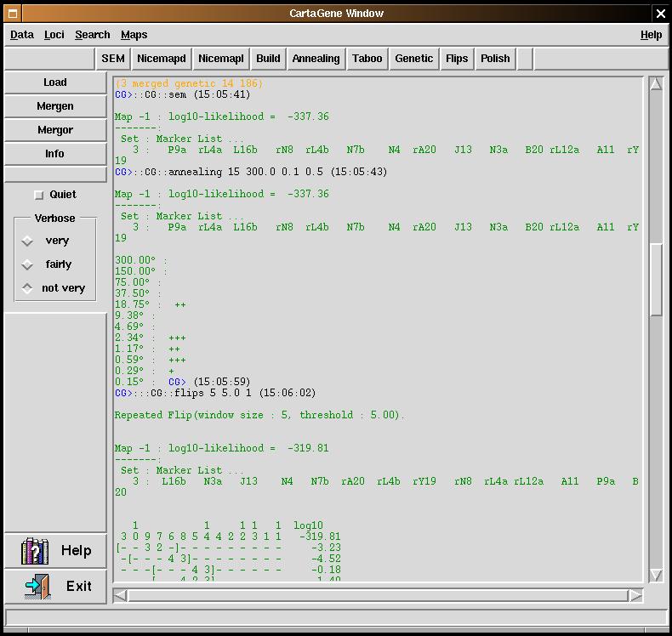The image size is (672, 636).
Task: Click the Exit door icon
Action: [x=37, y=587]
